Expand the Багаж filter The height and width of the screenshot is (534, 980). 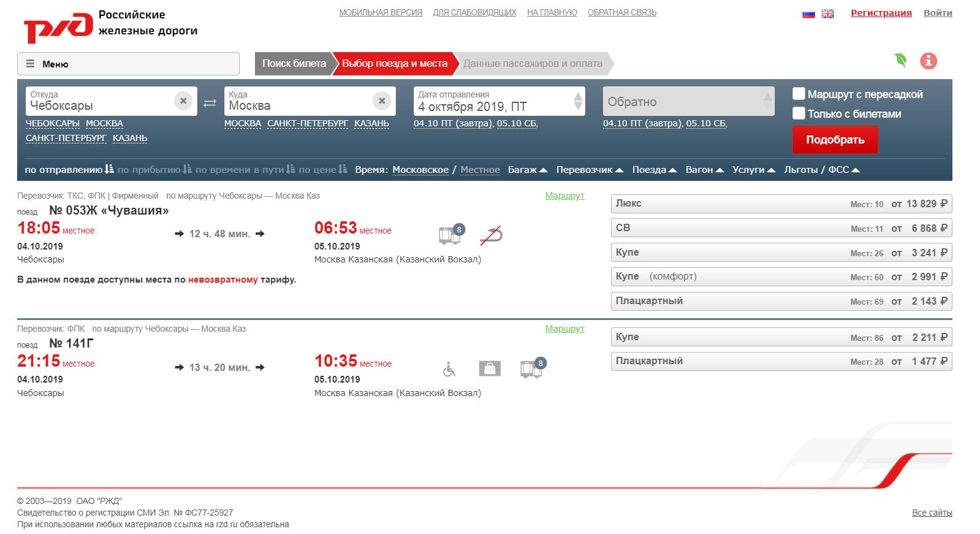click(528, 170)
